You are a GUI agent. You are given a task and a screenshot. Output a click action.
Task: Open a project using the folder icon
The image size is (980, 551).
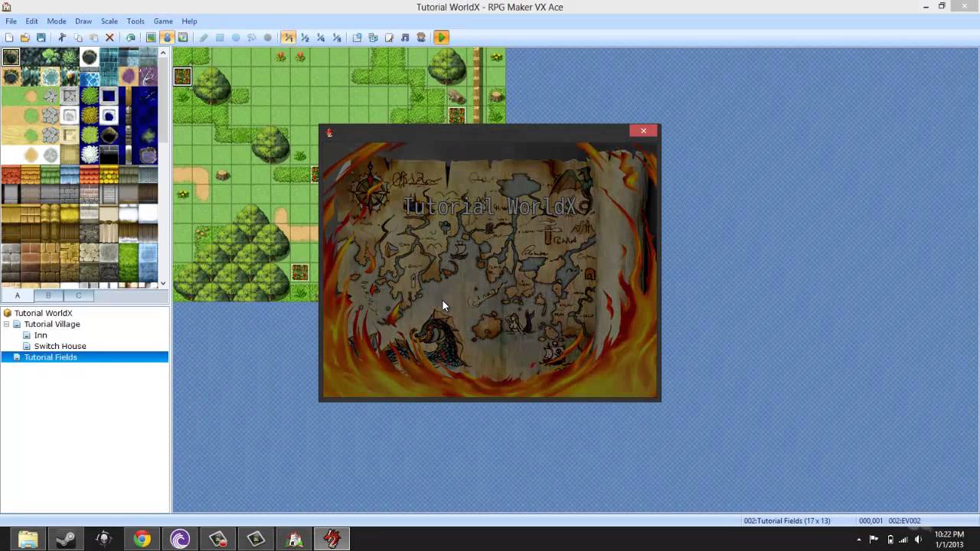25,37
